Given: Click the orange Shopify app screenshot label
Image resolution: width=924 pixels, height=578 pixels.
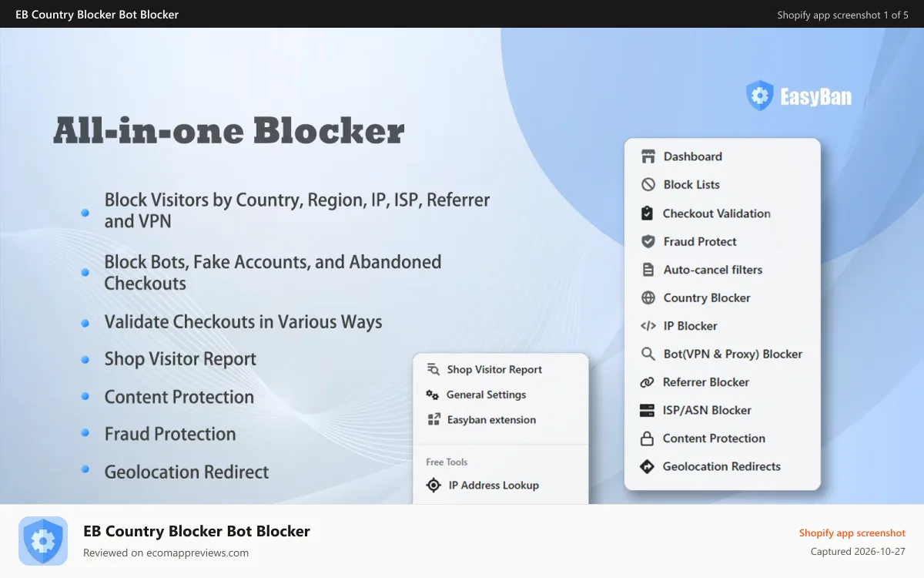Looking at the screenshot, I should [852, 533].
